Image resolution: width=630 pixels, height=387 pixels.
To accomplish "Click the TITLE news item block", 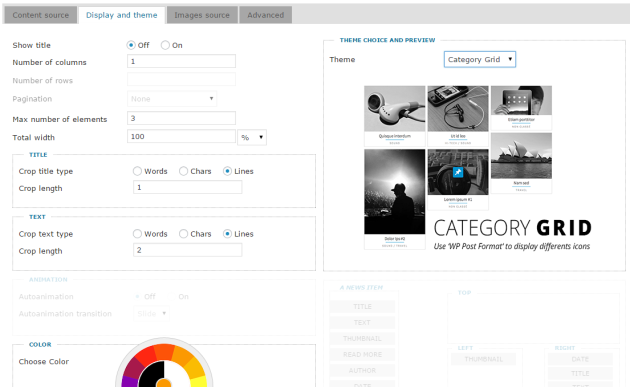I will click(362, 307).
